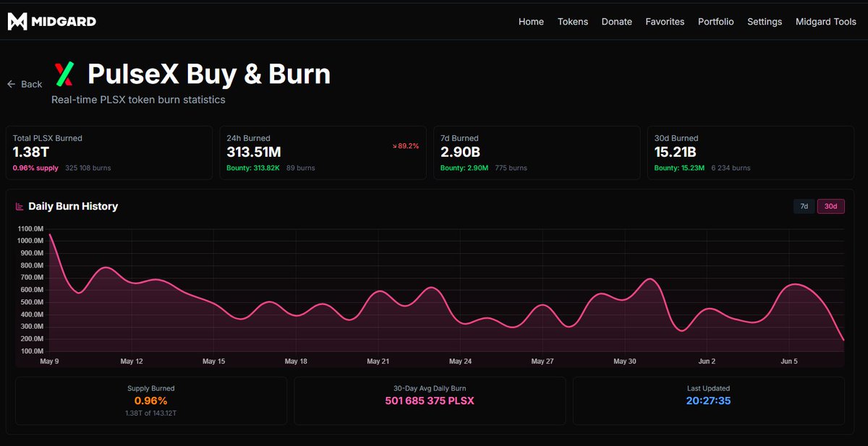Click the Supply Burned 0.96% value
This screenshot has width=868, height=446.
coord(151,400)
